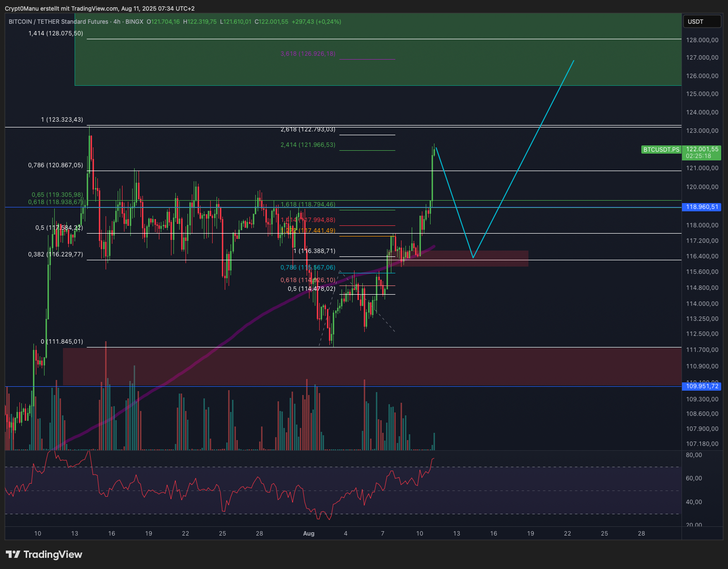Click the large red support zone near 111.000
This screenshot has width=728, height=569.
(372, 366)
